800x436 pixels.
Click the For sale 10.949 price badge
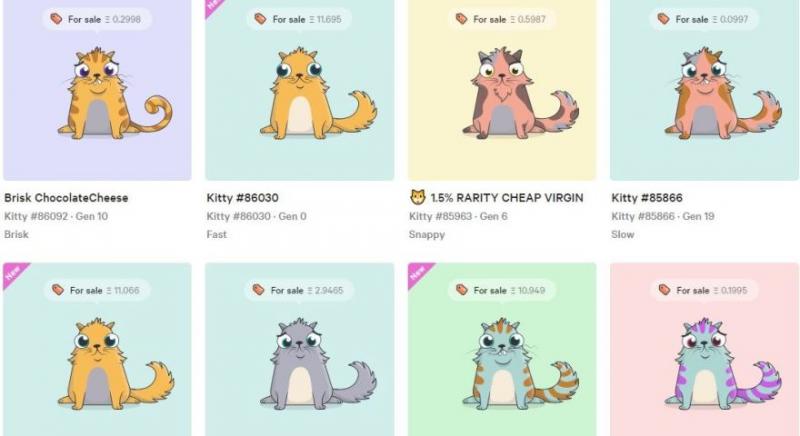click(501, 290)
